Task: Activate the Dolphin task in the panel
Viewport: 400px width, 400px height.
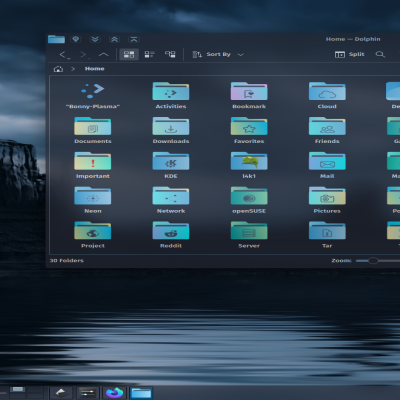Action: (x=141, y=393)
